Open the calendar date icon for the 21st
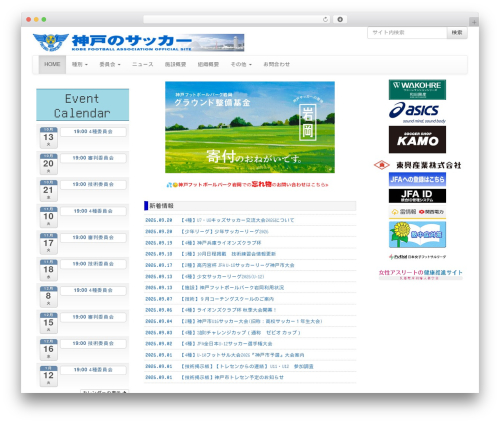The height and width of the screenshot is (423, 500). [x=49, y=190]
